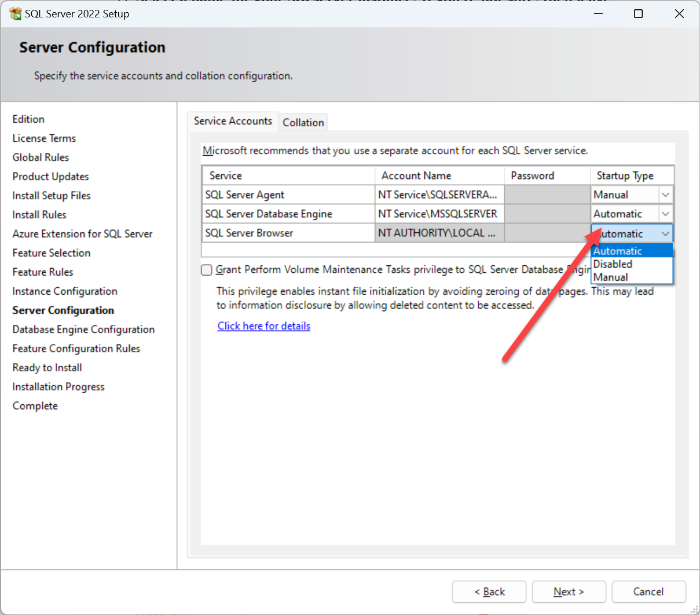Click the Install Setup Files step
This screenshot has width=700, height=615.
coord(52,195)
